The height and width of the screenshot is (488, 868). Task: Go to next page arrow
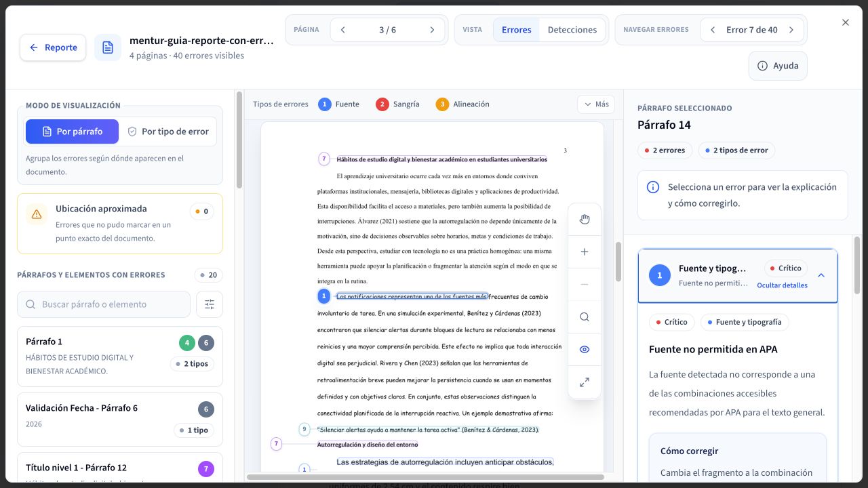(432, 30)
